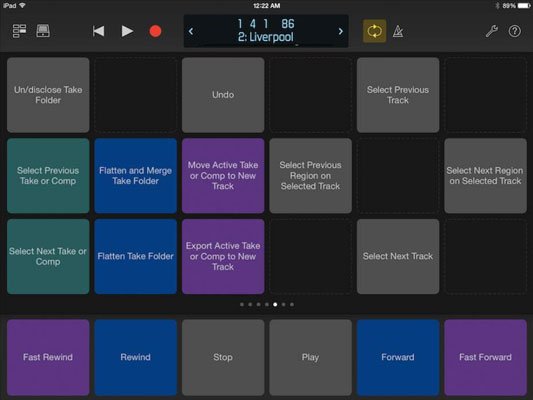Tap Flatten and Merge Take Folder
The height and width of the screenshot is (400, 533).
(x=136, y=176)
